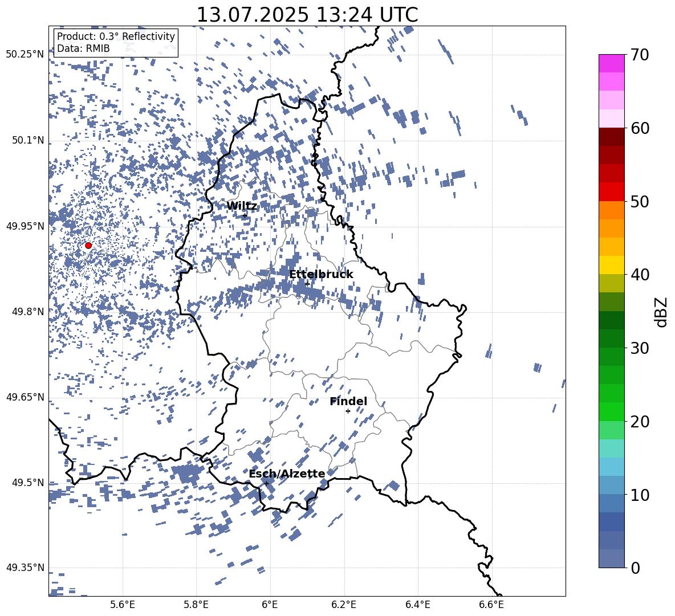The height and width of the screenshot is (616, 675).
Task: Click the 6.2°E longitude label
Action: 344,605
